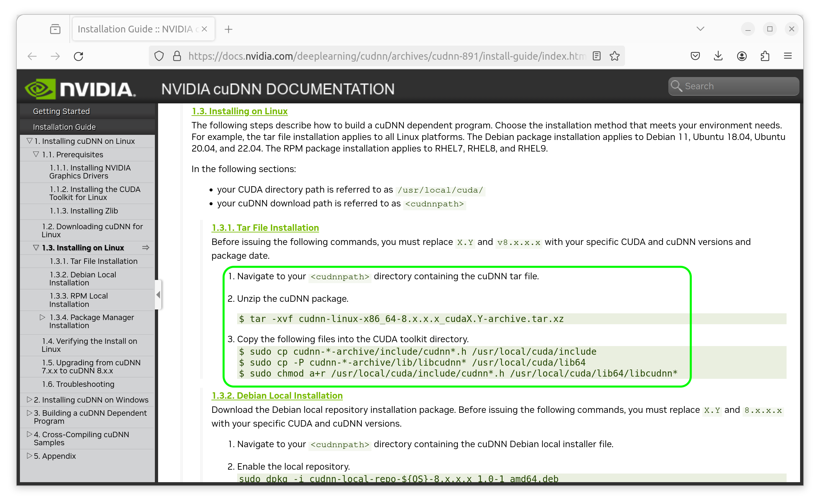Click the documentation Search field

[x=734, y=86]
